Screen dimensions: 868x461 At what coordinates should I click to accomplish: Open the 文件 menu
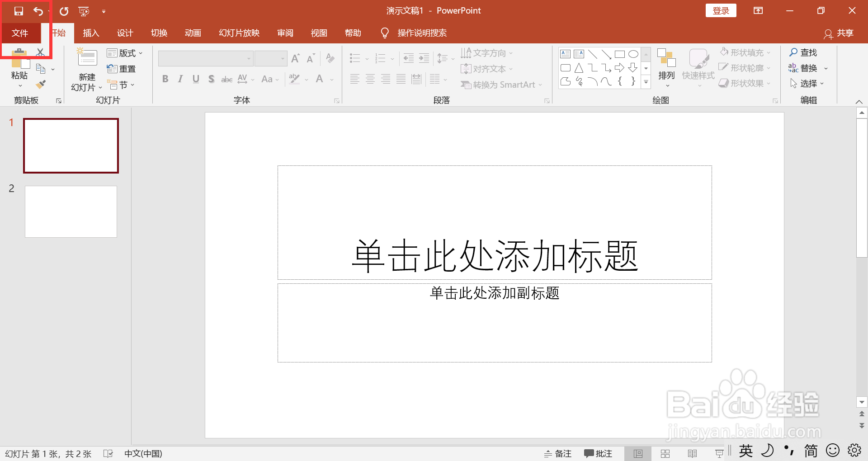pos(20,33)
